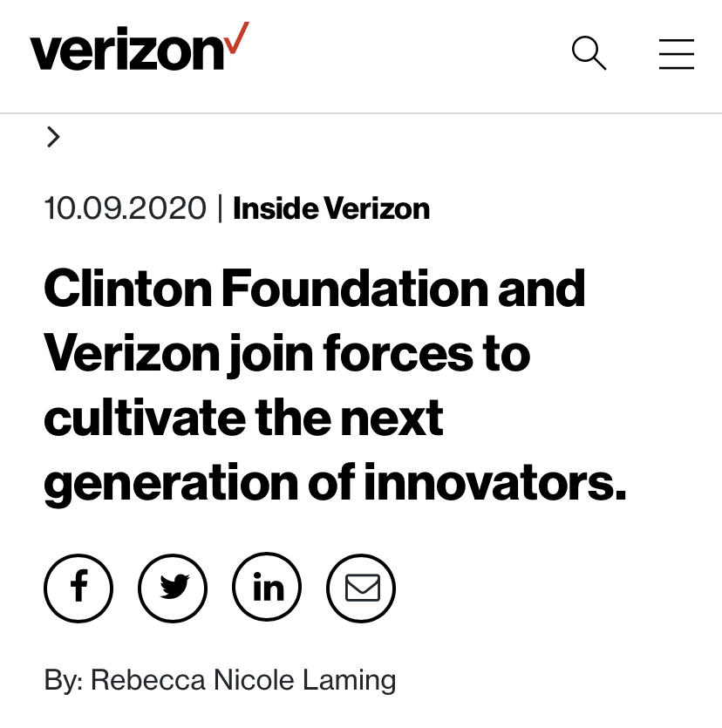
Task: Open search with the magnifier icon
Action: coord(589,54)
